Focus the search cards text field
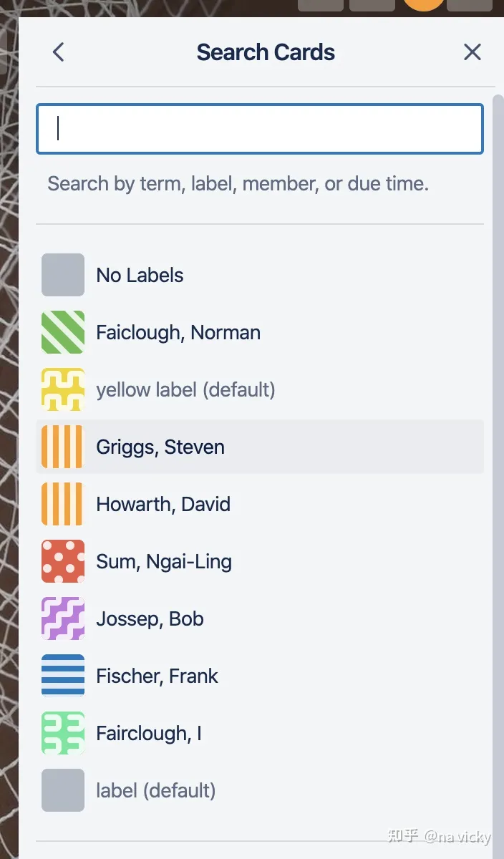 [x=260, y=129]
